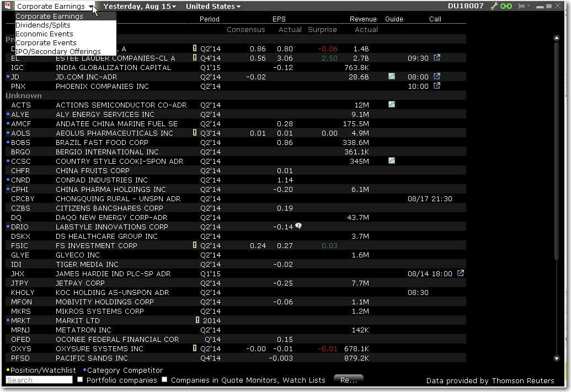Open the wrench configuration icon

494,6
